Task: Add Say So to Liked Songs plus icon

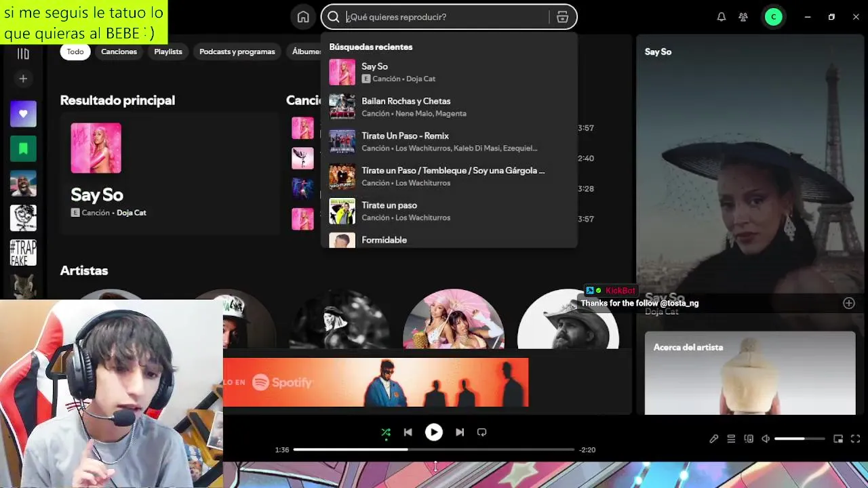Action: [x=848, y=304]
